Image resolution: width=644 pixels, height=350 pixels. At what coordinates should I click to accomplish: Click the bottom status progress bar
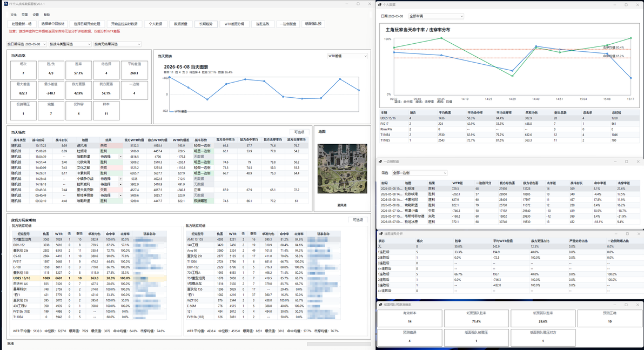pos(339,344)
